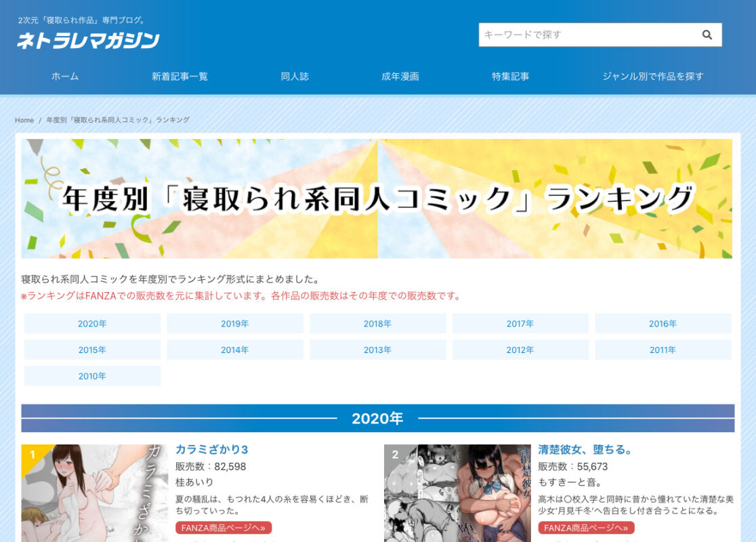Image resolution: width=756 pixels, height=542 pixels.
Task: Jump to the 2020年 ranking
Action: pyautogui.click(x=92, y=324)
